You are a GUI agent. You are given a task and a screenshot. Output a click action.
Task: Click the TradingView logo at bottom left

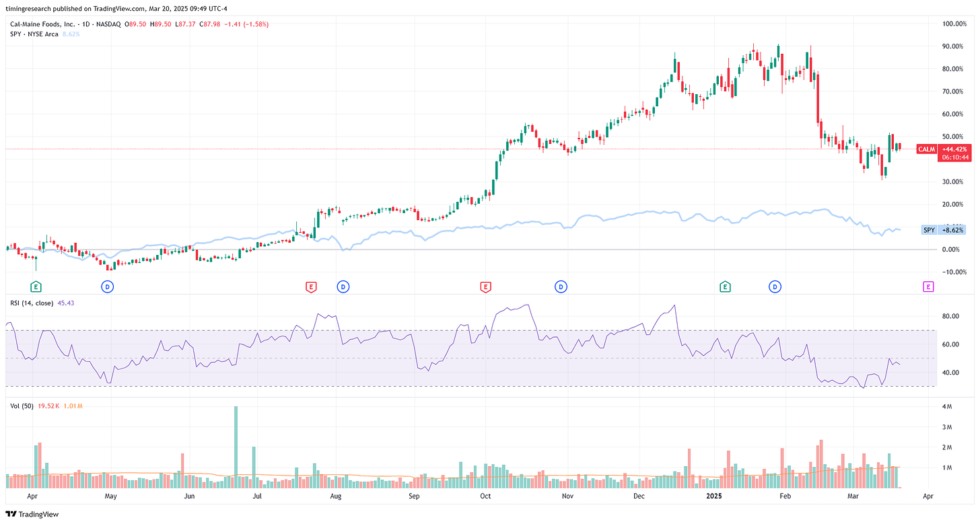32,515
